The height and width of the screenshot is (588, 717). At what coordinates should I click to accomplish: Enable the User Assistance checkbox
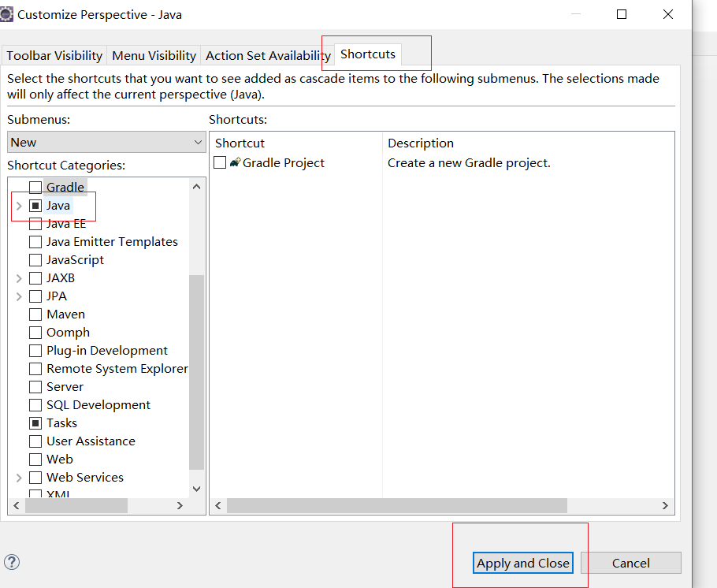[35, 441]
